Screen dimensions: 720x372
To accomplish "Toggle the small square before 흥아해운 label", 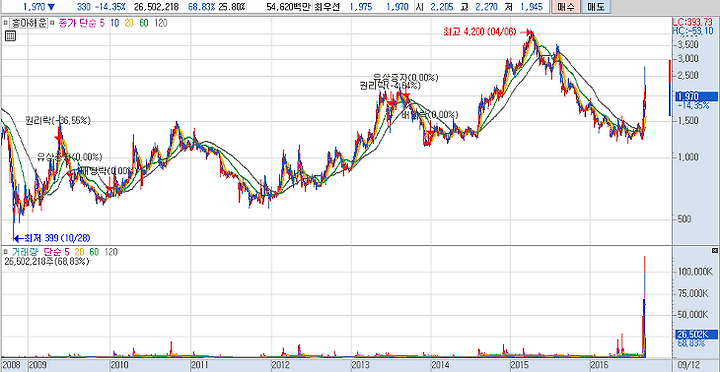I will tap(6, 23).
